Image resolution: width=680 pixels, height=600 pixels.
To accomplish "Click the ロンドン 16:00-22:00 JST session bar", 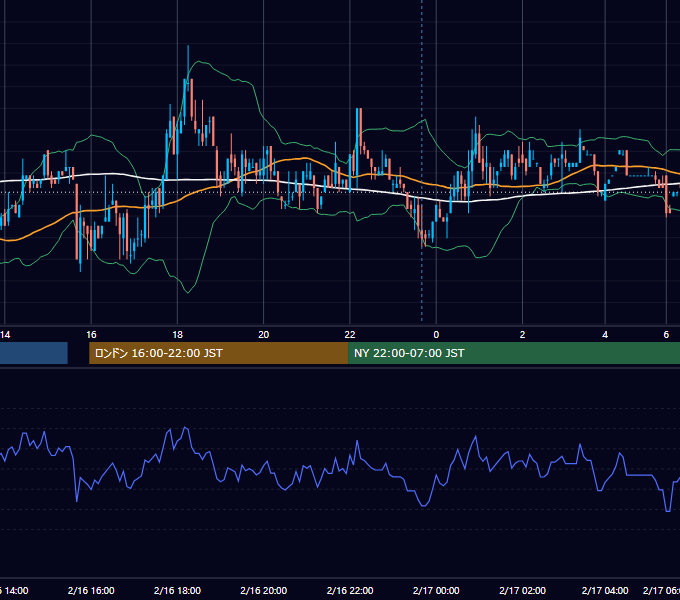I will click(219, 353).
